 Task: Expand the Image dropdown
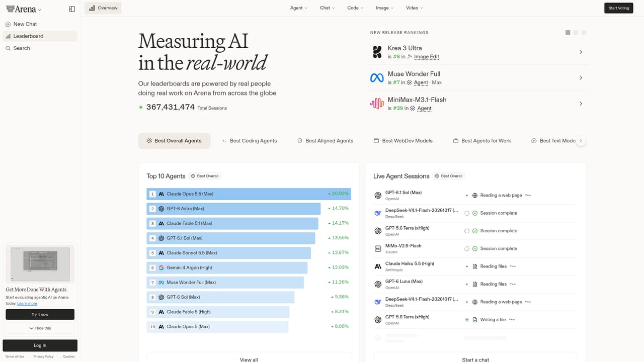coord(384,8)
